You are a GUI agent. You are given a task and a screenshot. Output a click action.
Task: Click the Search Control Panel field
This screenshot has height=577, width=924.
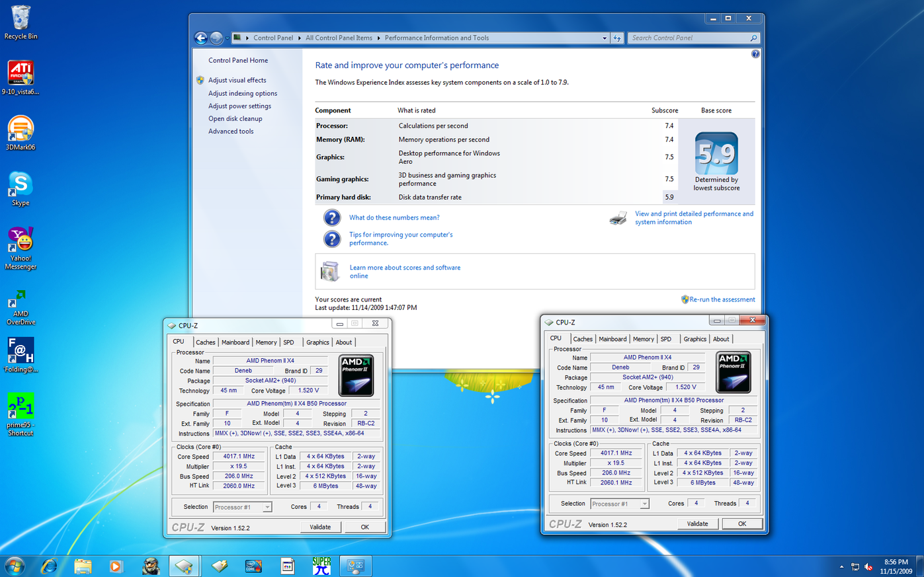[694, 38]
